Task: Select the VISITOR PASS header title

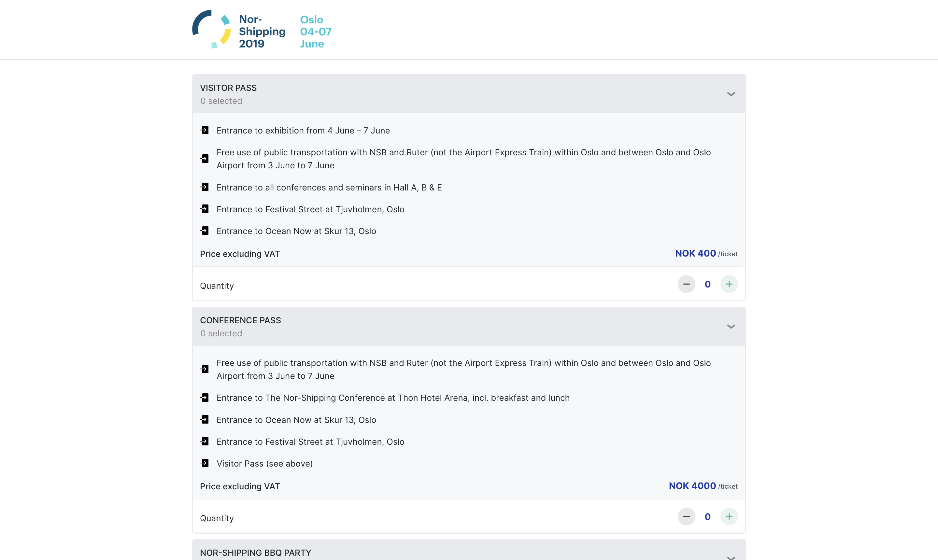Action: coord(228,88)
